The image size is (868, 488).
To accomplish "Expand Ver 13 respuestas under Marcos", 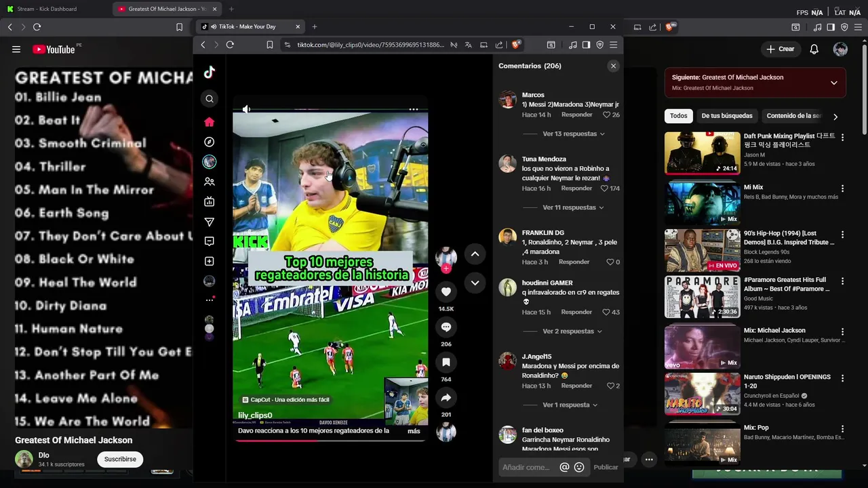I will coord(574,134).
